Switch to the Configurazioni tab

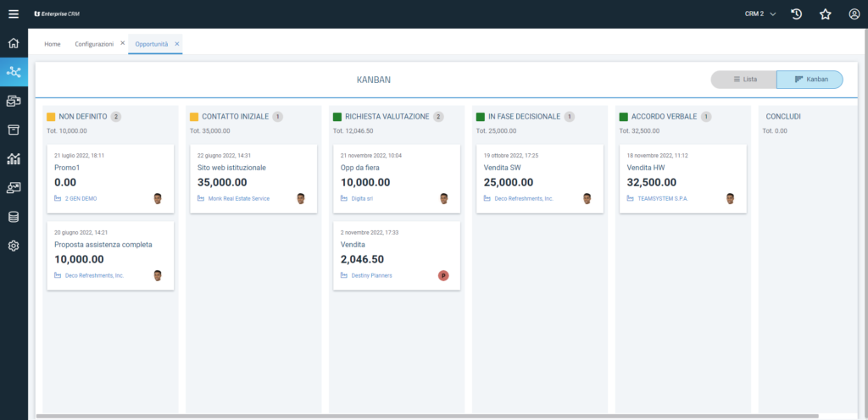95,44
